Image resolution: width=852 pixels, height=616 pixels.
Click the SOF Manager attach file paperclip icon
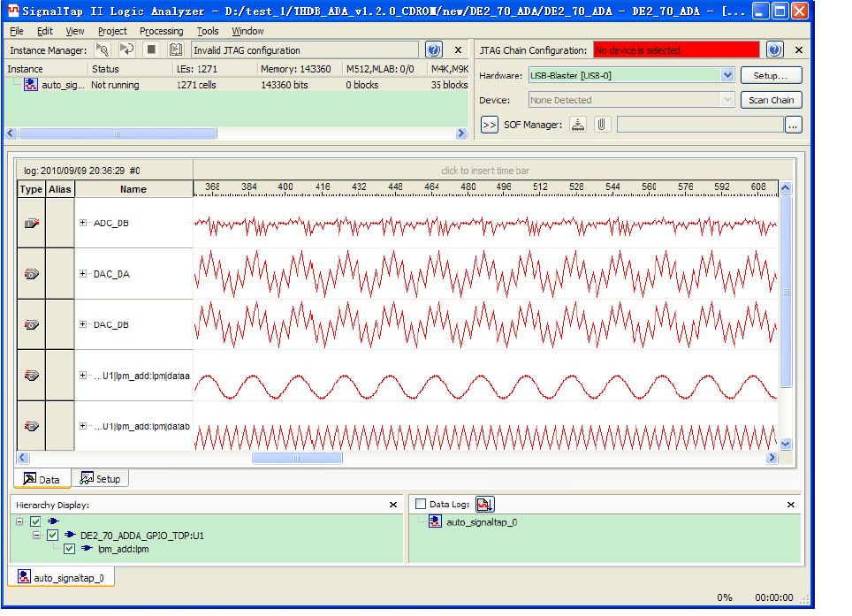click(601, 125)
